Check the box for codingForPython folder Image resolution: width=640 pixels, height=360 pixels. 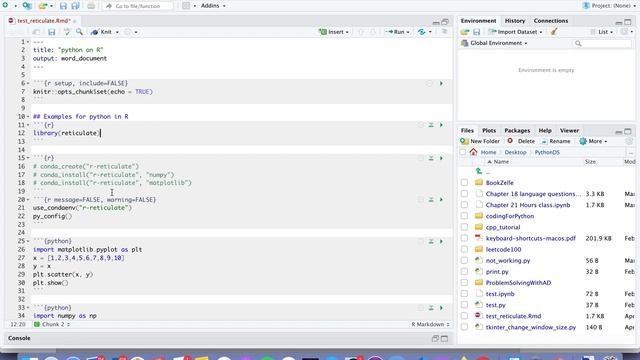click(464, 216)
